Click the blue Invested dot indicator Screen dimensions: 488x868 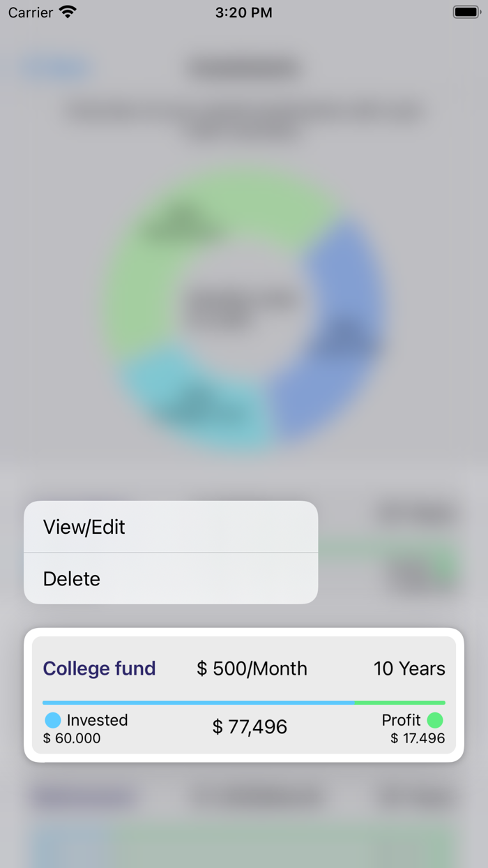53,720
